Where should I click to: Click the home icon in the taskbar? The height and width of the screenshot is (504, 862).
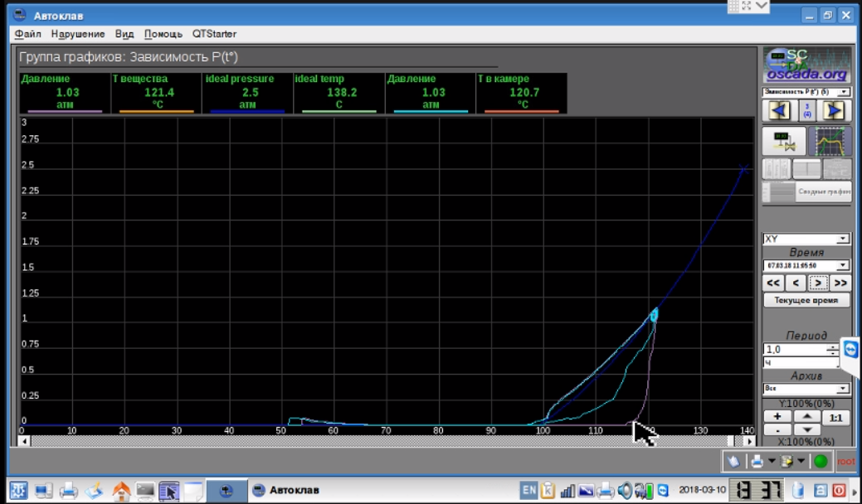pos(121,490)
